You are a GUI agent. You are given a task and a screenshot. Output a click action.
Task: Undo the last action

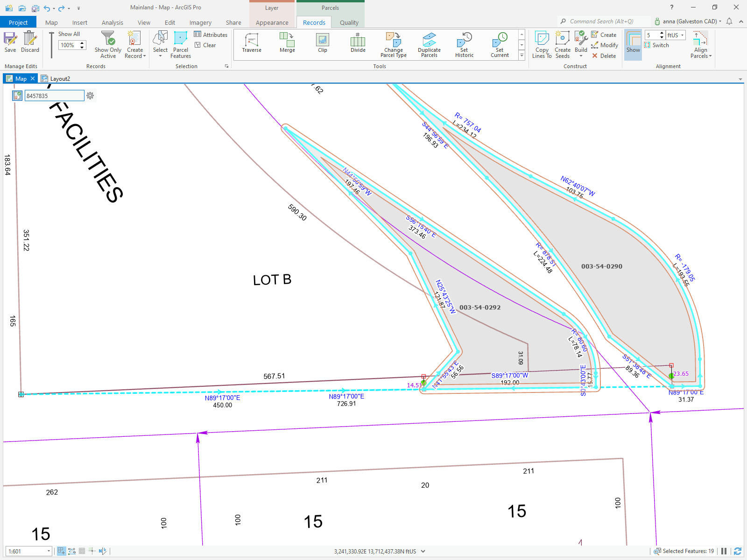[x=47, y=8]
